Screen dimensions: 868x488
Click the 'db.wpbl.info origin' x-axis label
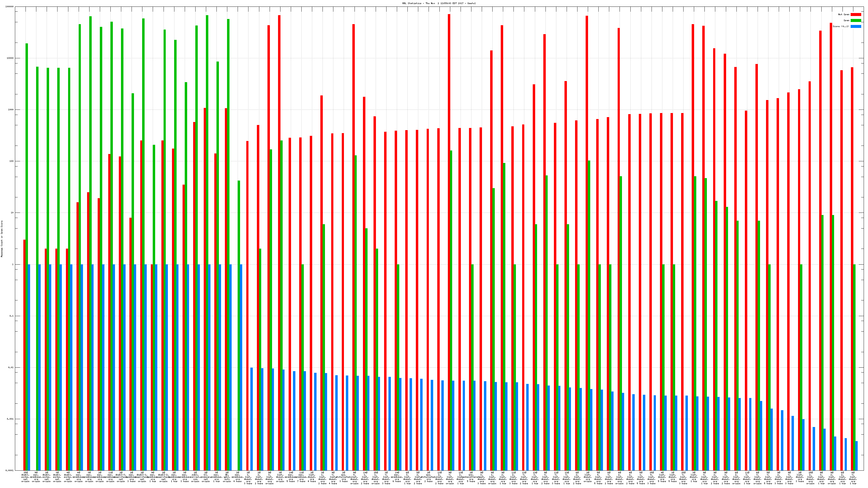point(227,477)
